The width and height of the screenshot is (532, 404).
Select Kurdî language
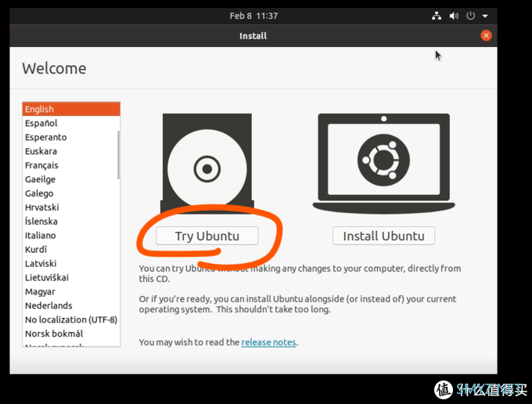[x=71, y=249]
